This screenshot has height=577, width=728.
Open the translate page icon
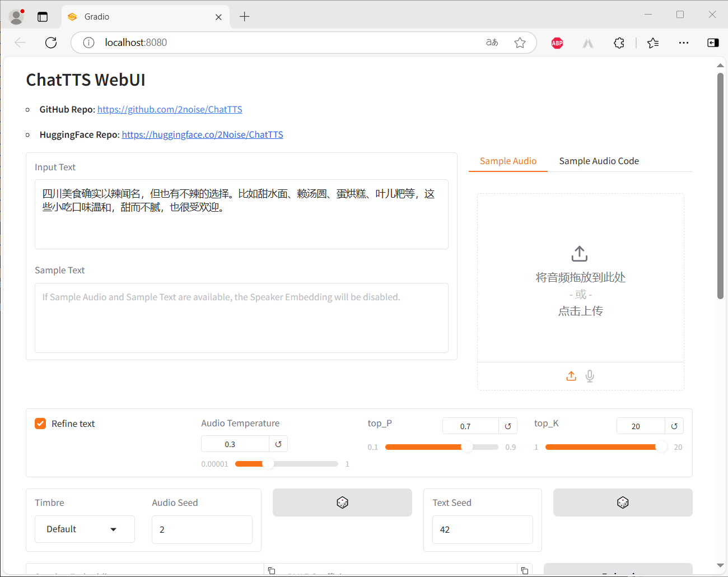(x=492, y=43)
